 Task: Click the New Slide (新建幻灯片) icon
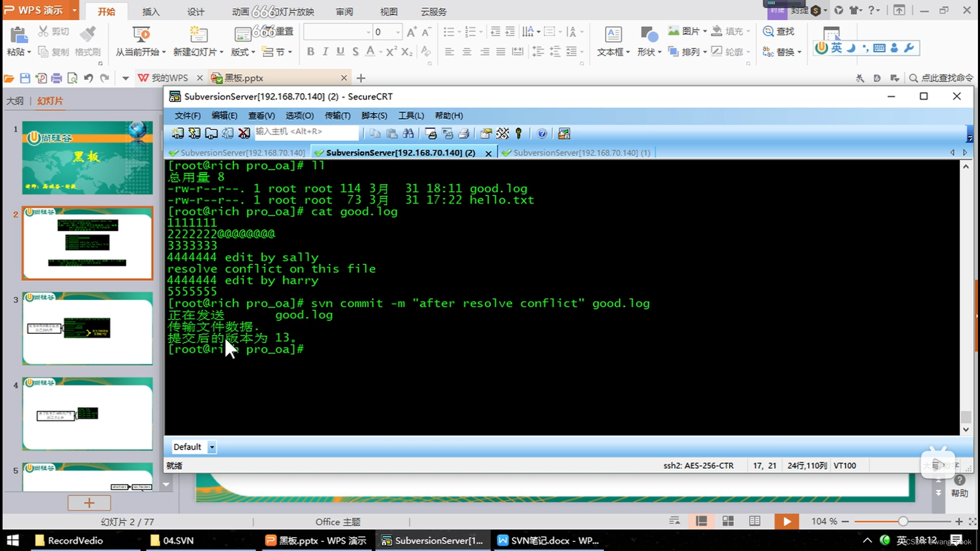(x=198, y=34)
